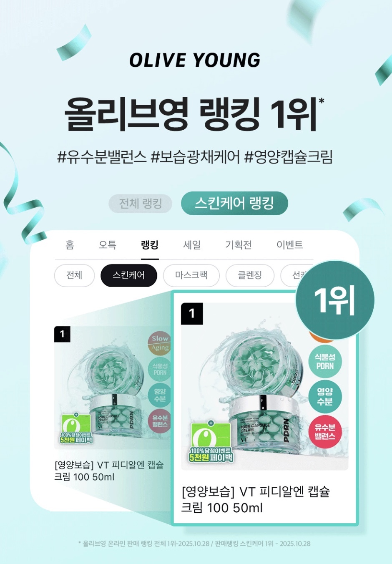
Task: Filter by 마스크팩 category chip
Action: [x=191, y=275]
